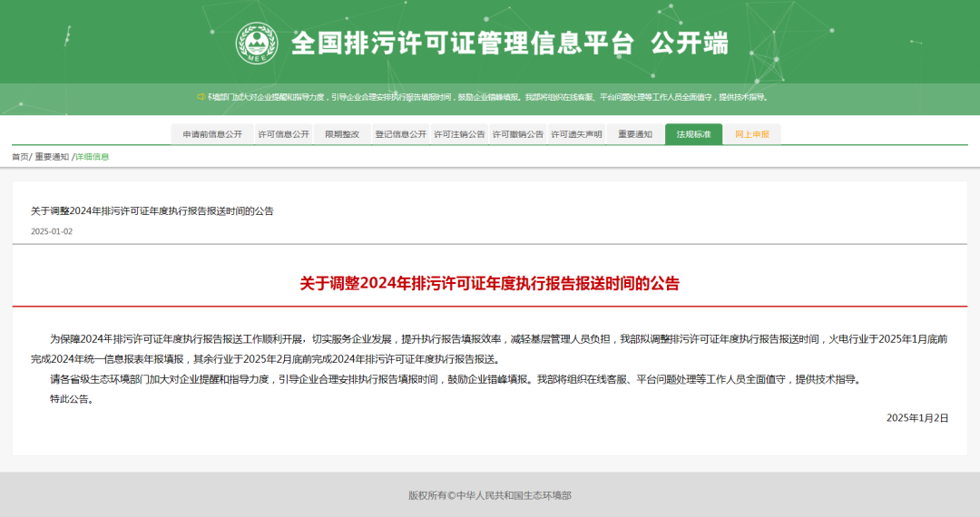980x517 pixels.
Task: Switch to the 许可信息公开 tab
Action: [x=284, y=134]
